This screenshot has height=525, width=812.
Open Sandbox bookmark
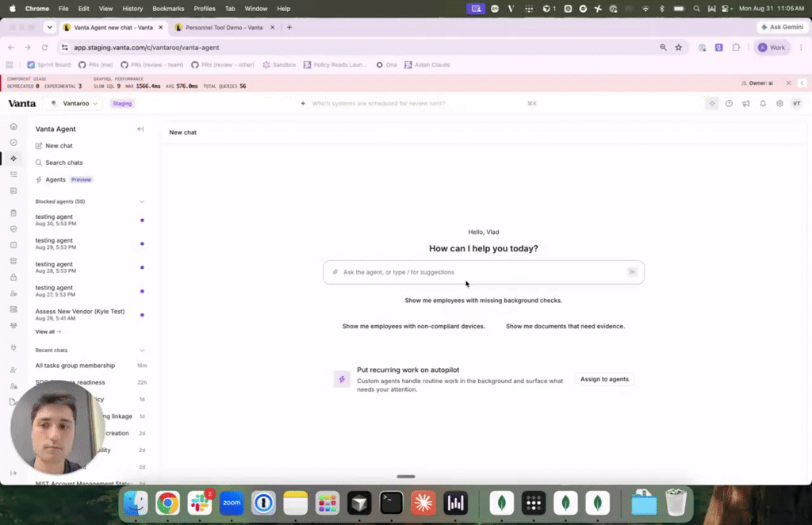click(x=279, y=65)
